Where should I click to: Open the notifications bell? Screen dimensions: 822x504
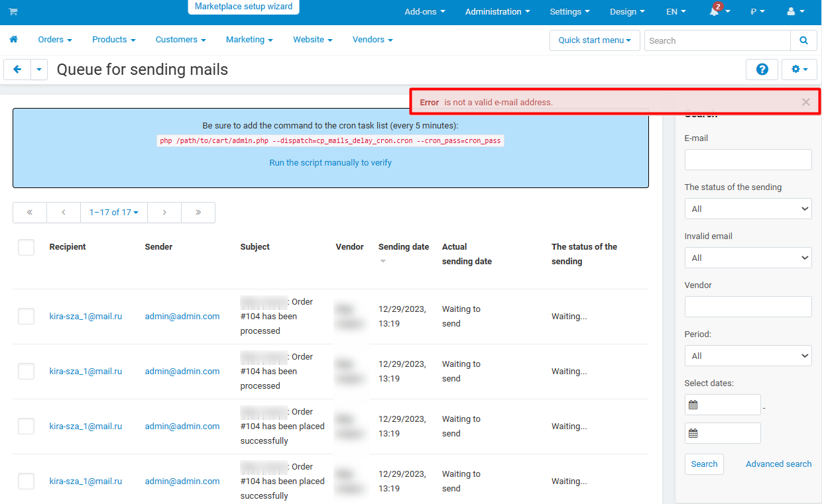coord(719,12)
